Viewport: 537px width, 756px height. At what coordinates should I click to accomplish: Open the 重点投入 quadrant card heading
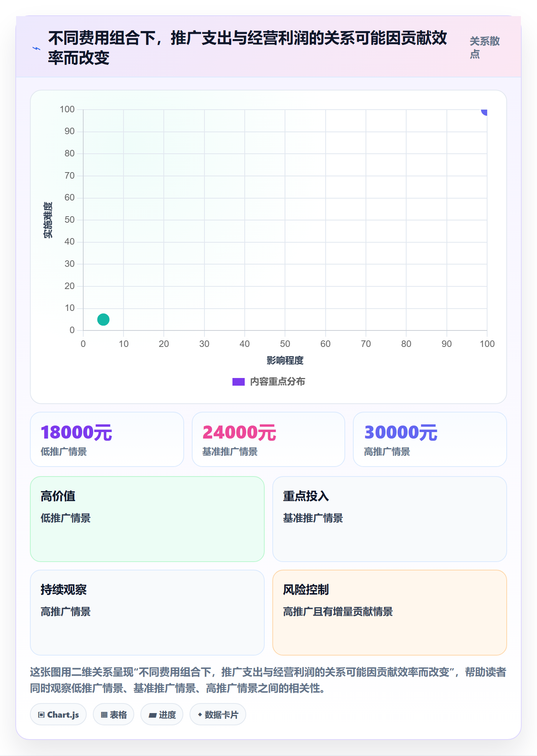pos(306,496)
